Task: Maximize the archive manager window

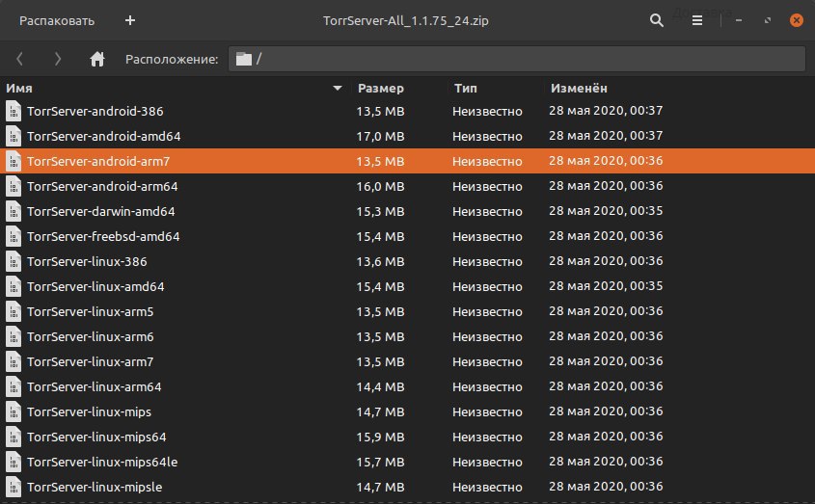Action: click(767, 20)
